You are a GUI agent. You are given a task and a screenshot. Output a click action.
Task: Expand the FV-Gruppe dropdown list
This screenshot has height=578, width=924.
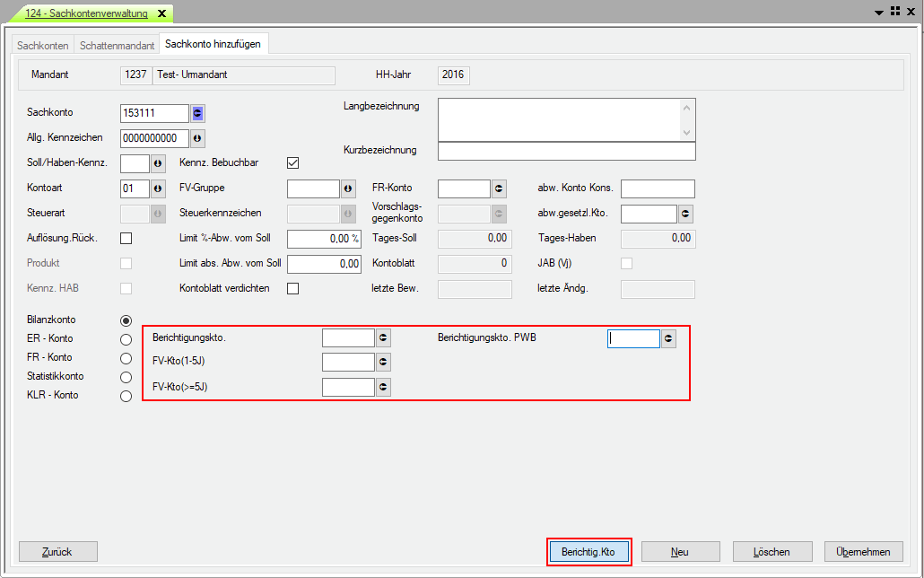348,188
